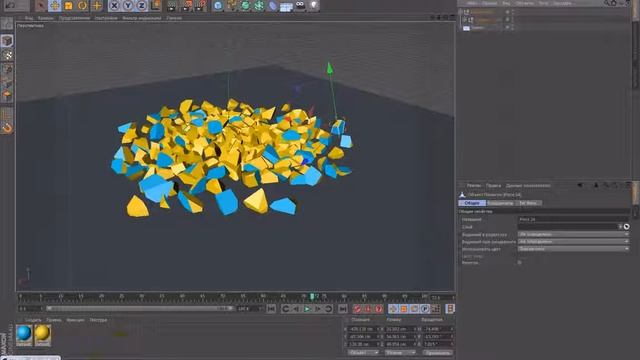Open Видимый в редакторе dropdown
640x360 pixels.
(x=573, y=234)
